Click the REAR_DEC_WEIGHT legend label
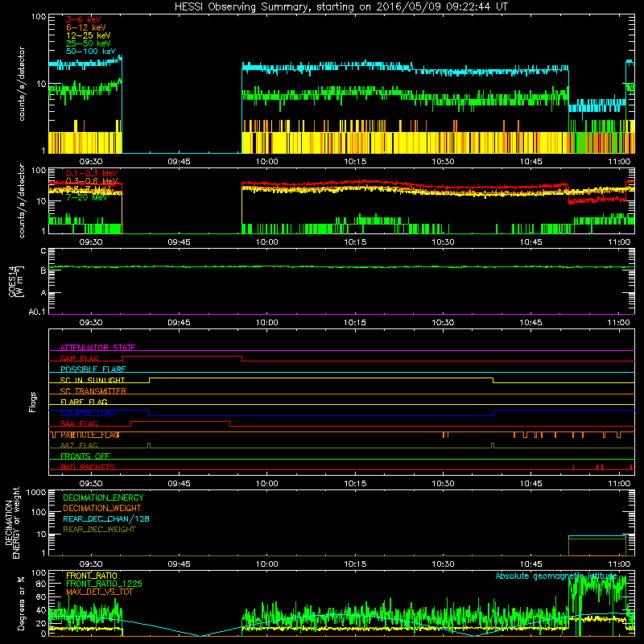The height and width of the screenshot is (644, 644). click(99, 530)
